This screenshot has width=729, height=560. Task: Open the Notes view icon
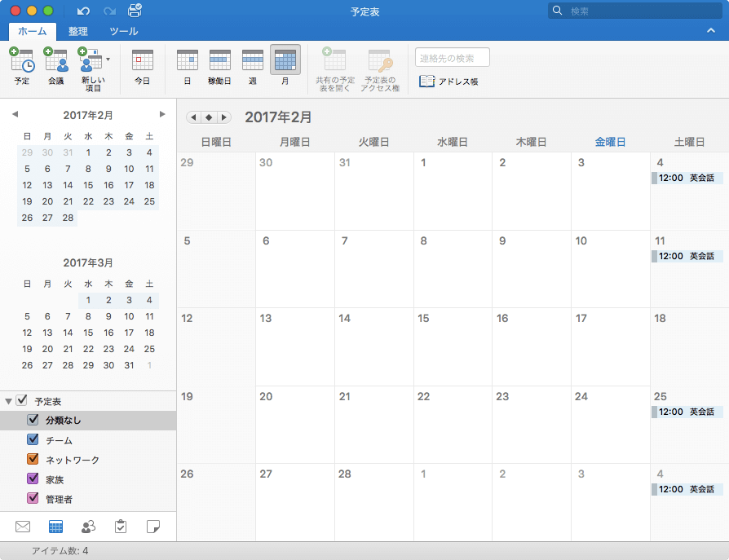click(153, 527)
